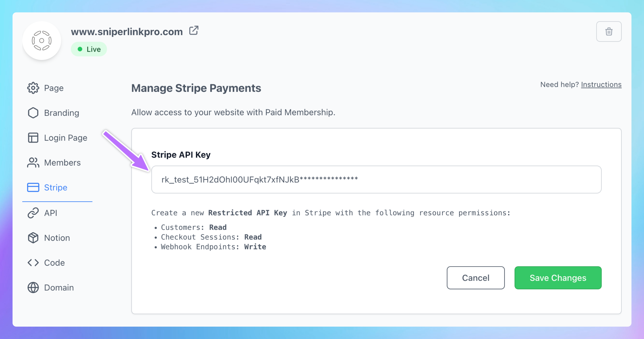Click the Stripe credit card icon
Screen dimensions: 644x339
33,187
